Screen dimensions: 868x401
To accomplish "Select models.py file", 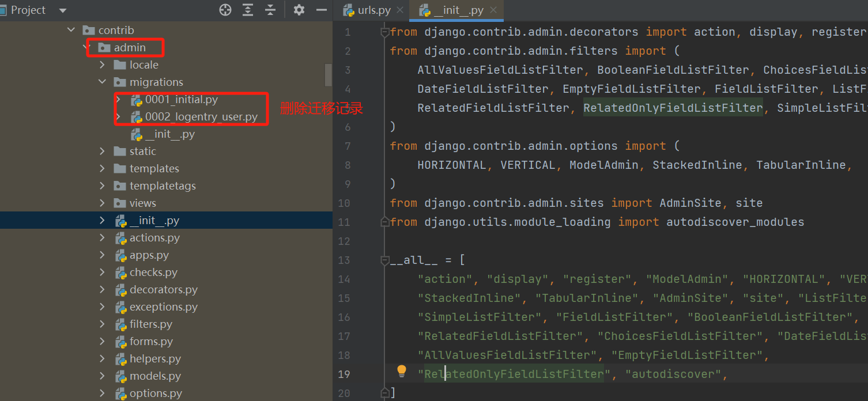I will (155, 376).
